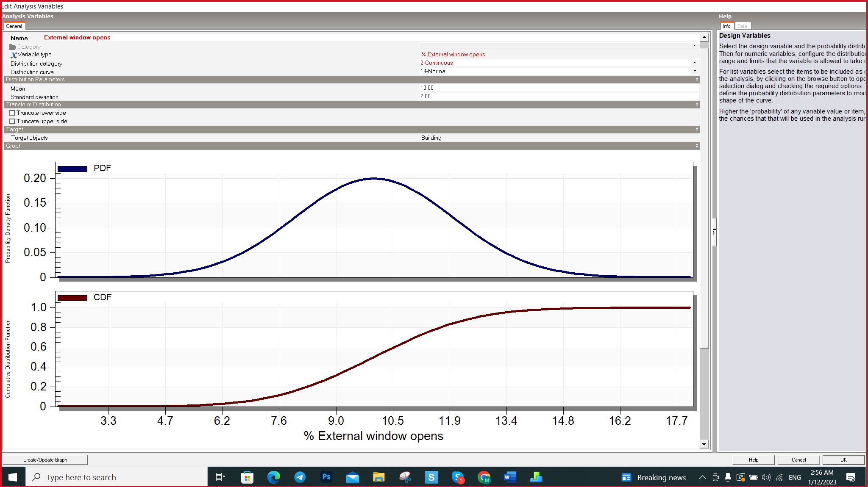868x487 pixels.
Task: Open the Mail app on the taskbar
Action: 352,477
